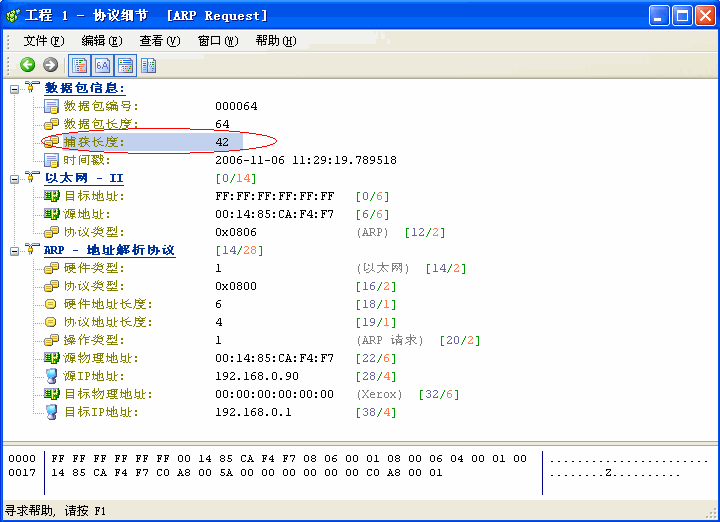Click the gray forward arrow button

51,65
